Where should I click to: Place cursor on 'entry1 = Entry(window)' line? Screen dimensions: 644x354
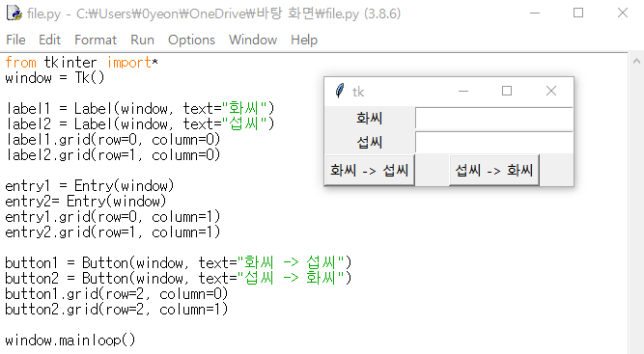click(x=90, y=186)
